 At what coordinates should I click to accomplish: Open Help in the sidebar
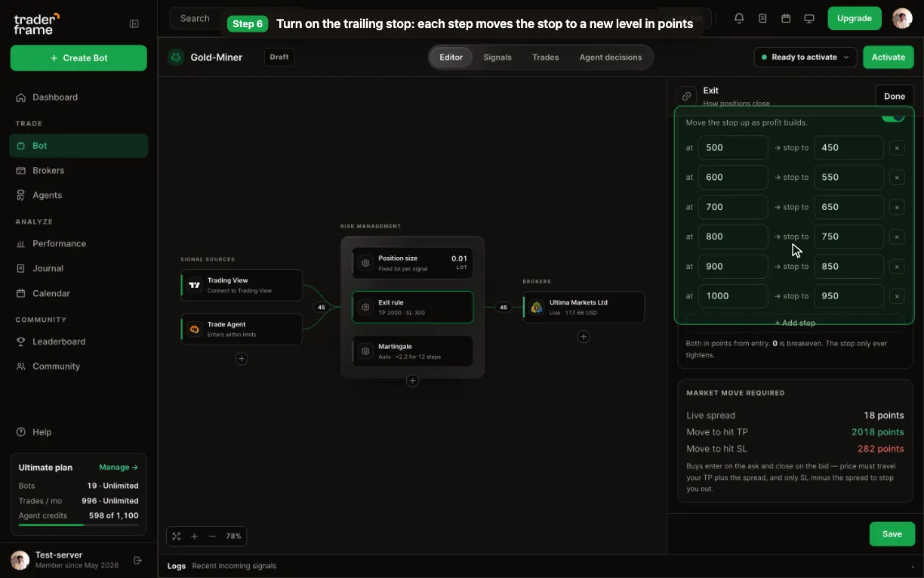coord(79,432)
